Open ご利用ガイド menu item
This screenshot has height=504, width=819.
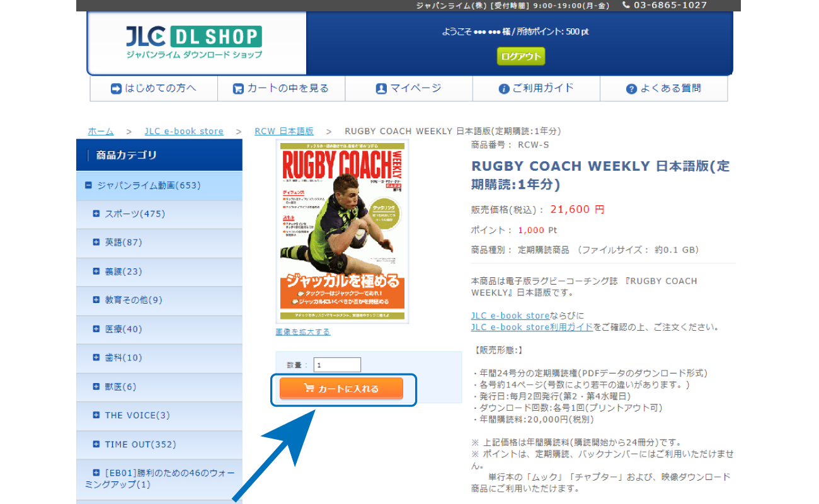(x=536, y=88)
